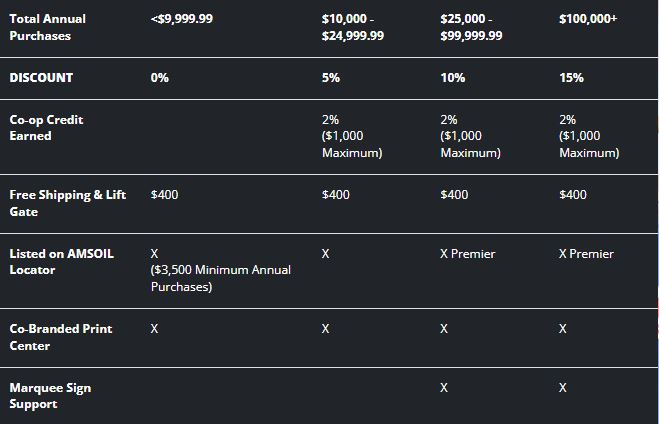
Task: Select the $100,000+ purchase tier heading
Action: coord(588,19)
